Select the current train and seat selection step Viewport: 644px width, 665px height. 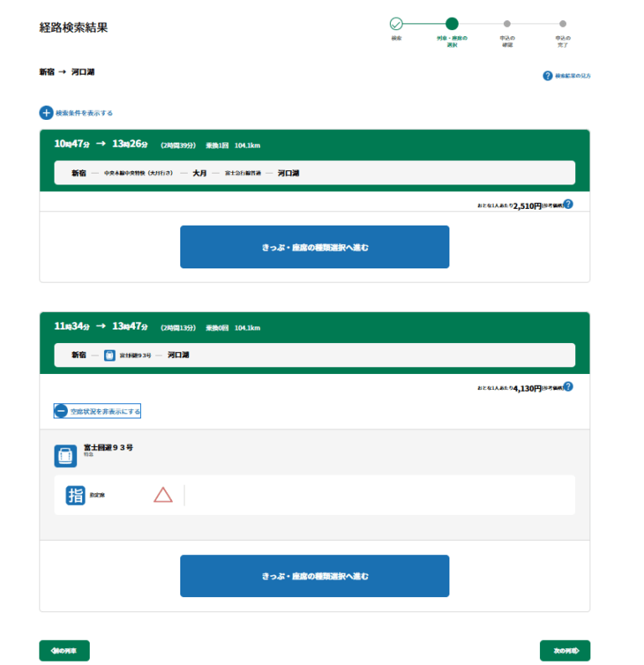[452, 24]
